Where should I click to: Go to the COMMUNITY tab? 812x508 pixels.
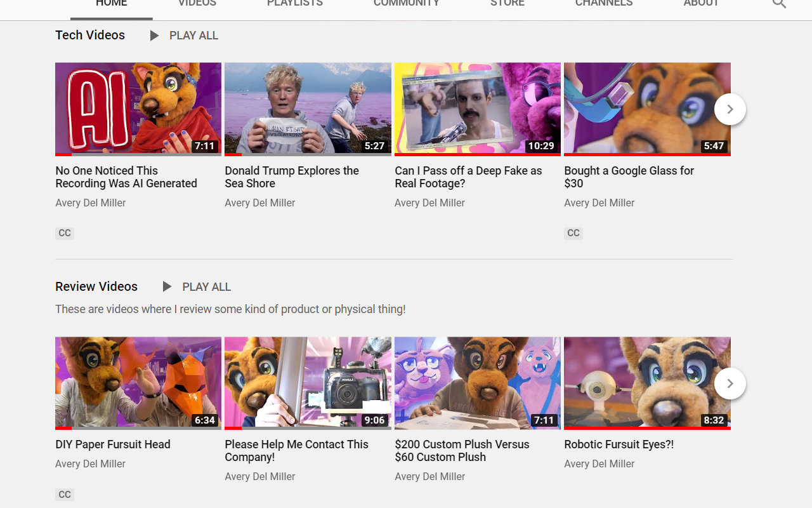407,4
